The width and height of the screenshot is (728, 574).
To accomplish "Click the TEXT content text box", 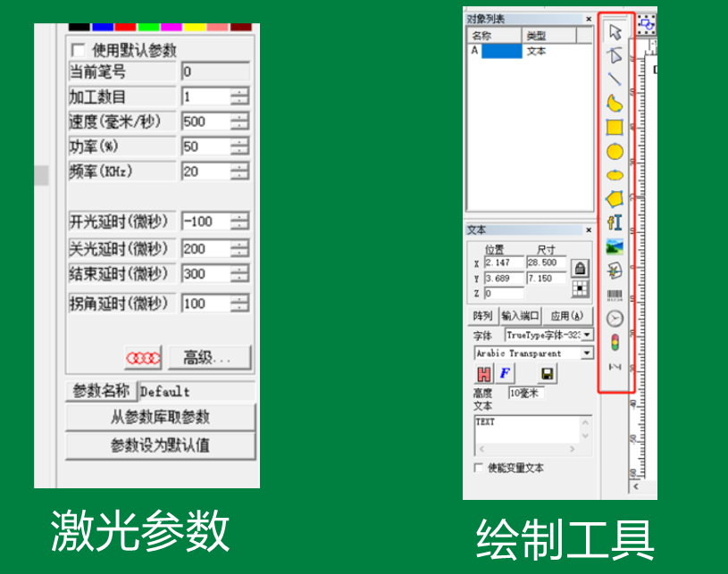I will [x=527, y=429].
